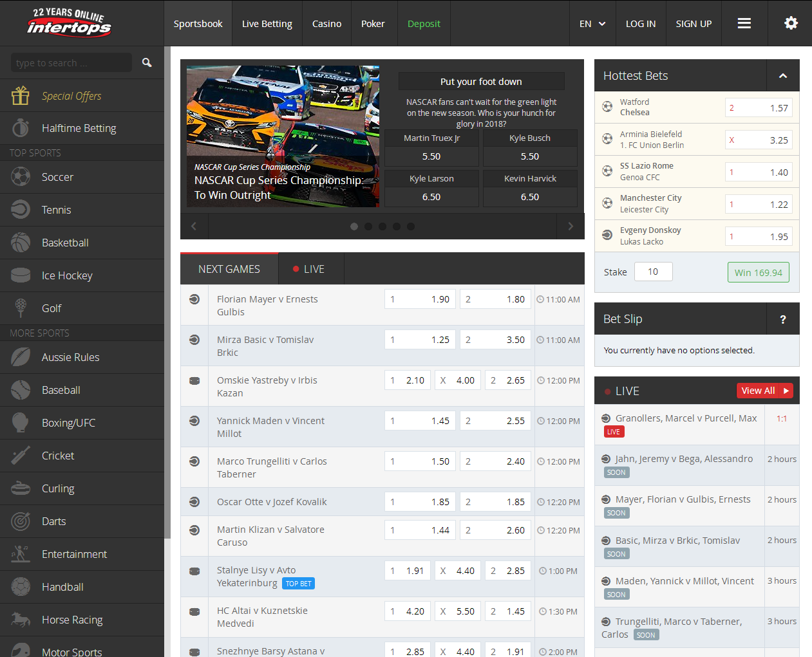
Task: Select the first banner carousel dot
Action: coord(354,227)
